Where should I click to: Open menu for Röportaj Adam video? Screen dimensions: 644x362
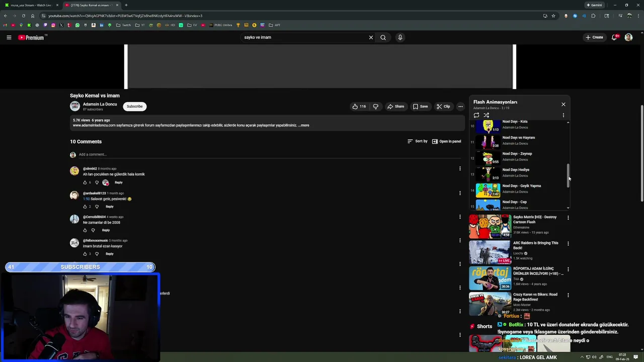click(x=568, y=269)
